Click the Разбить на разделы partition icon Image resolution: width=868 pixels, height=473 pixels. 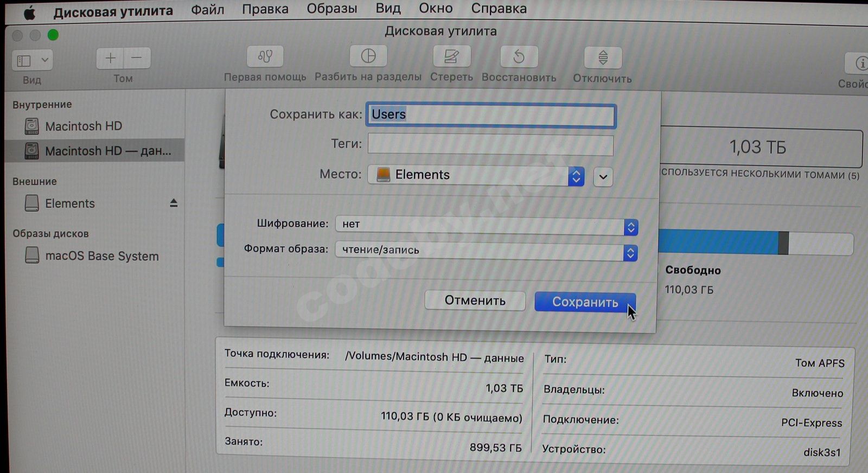[368, 56]
